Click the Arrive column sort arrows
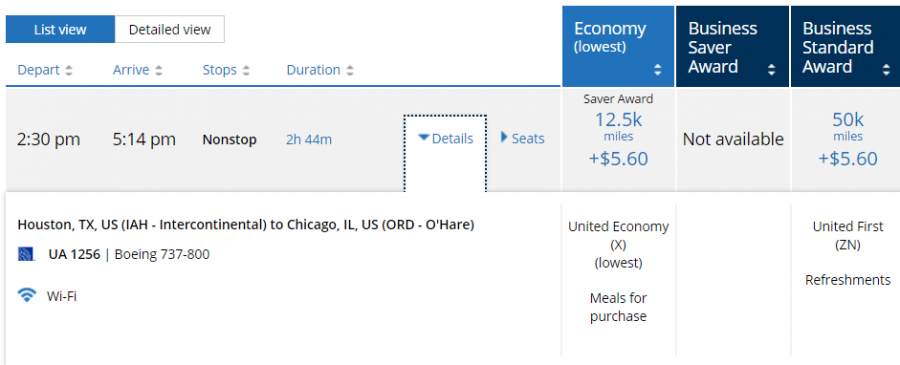The height and width of the screenshot is (365, 900). [x=158, y=71]
